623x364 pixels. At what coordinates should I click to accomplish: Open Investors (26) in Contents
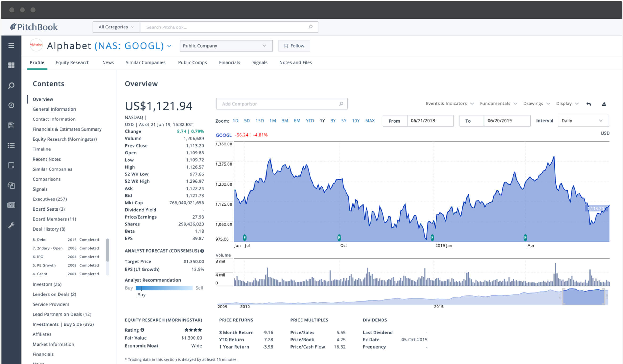tap(47, 284)
